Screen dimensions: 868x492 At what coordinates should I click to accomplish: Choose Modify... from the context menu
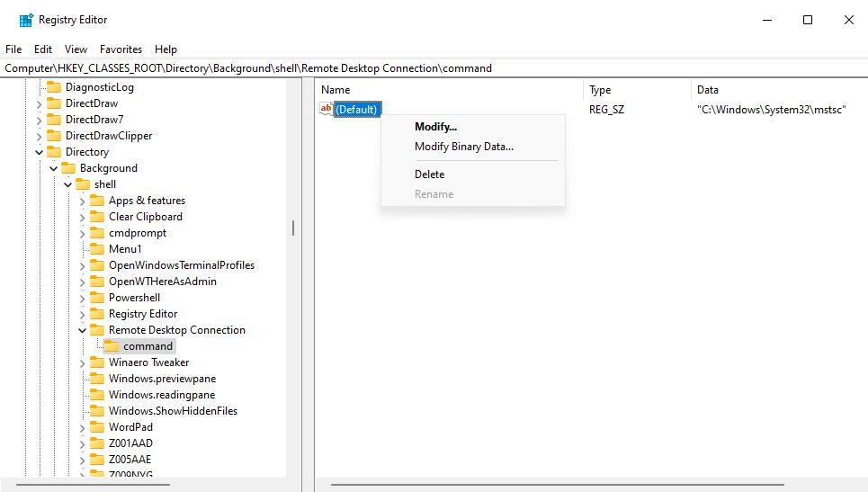click(435, 127)
